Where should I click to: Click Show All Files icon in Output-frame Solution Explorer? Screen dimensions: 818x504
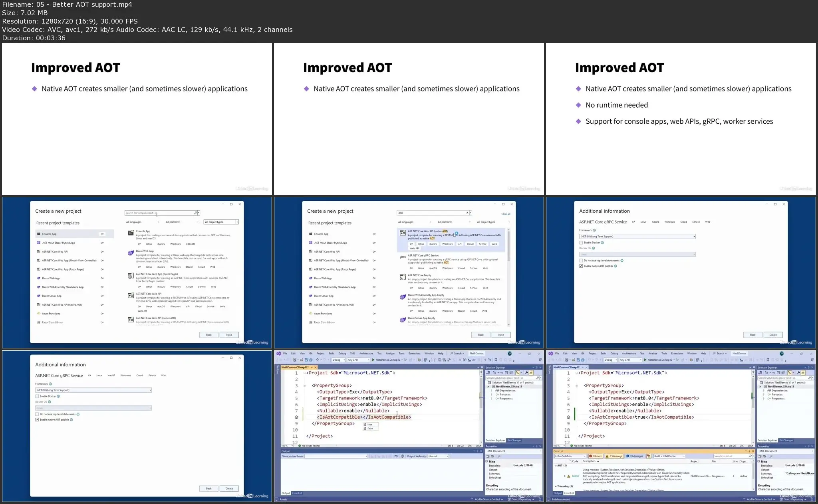pos(511,373)
